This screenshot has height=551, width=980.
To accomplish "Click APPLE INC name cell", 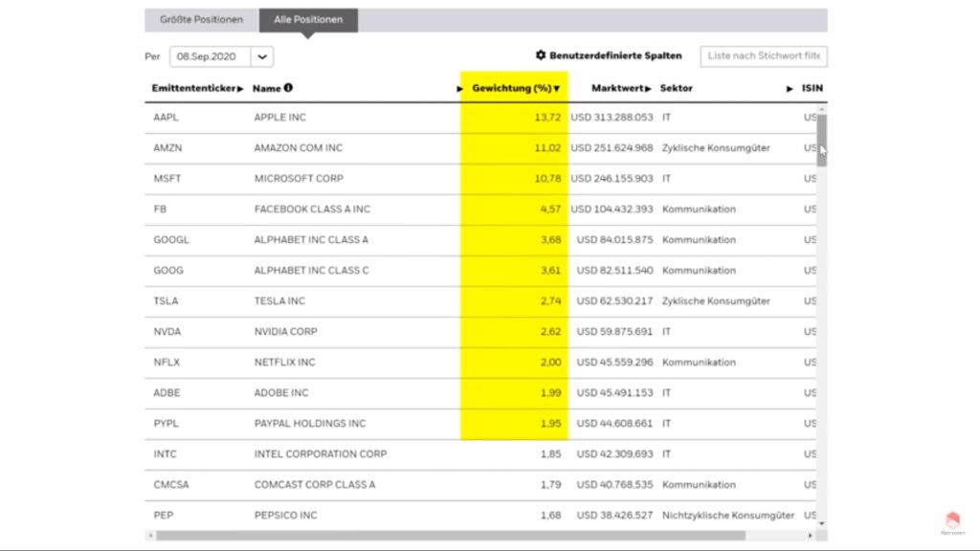I will coord(280,118).
